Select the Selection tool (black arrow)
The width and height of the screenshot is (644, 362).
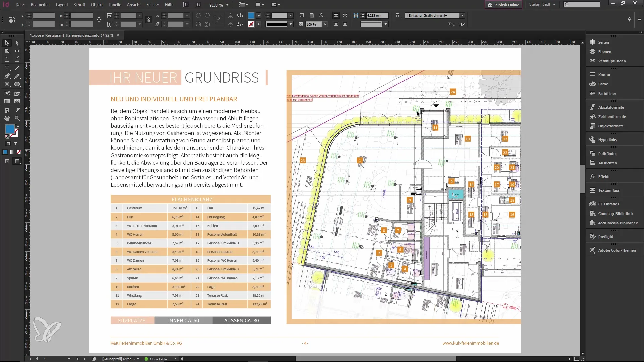[x=7, y=43]
